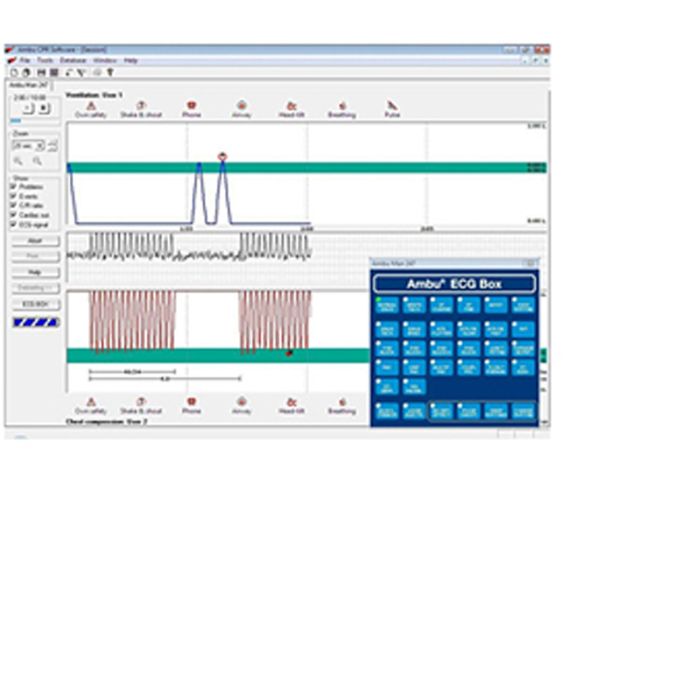700x700 pixels.
Task: Click the pause playback button under timer
Action: [28, 108]
